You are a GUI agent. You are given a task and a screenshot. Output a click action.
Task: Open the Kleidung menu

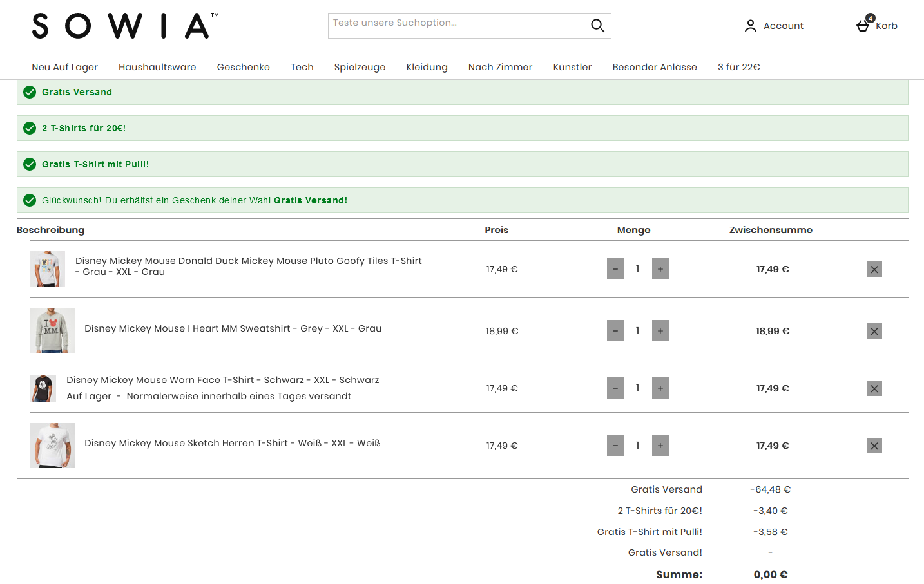coord(427,67)
